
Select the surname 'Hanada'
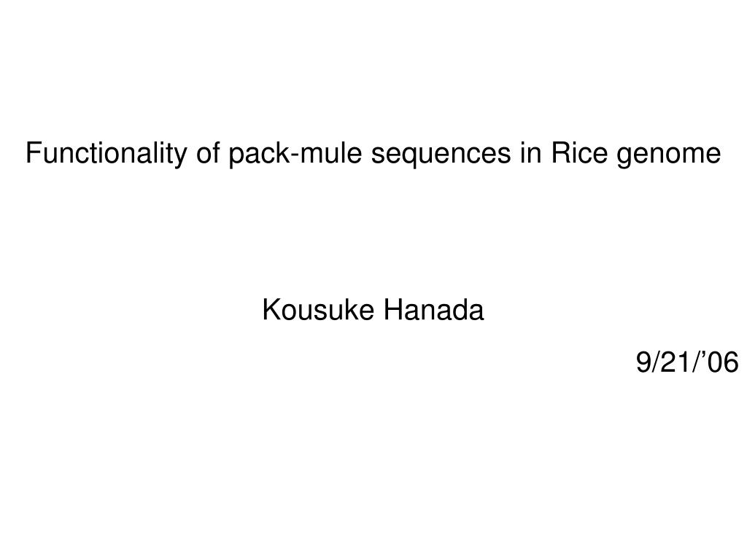(x=433, y=310)
